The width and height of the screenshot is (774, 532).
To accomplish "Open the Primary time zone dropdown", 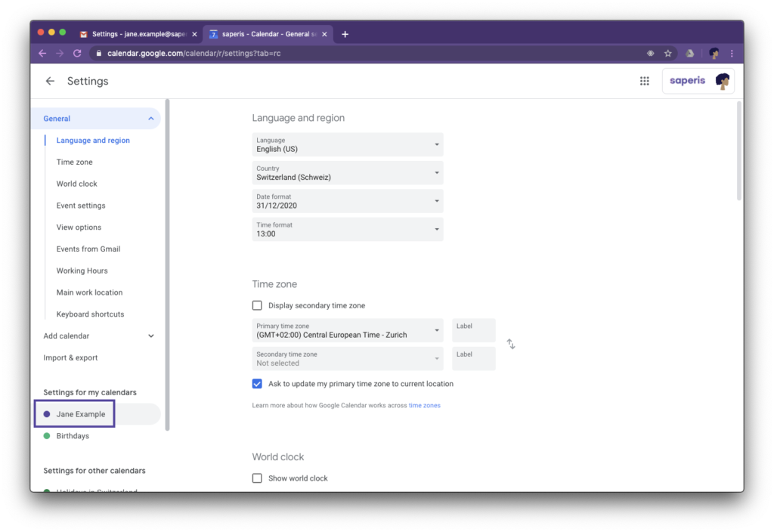I will [x=348, y=330].
